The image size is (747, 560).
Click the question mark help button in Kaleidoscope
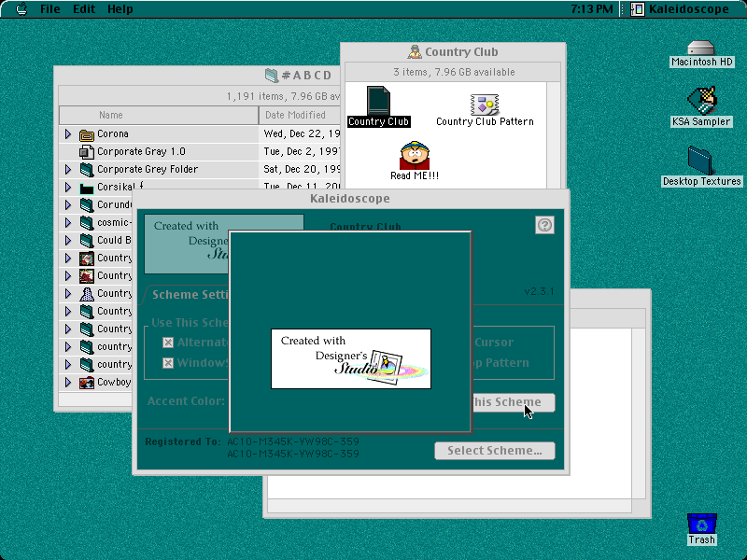click(x=544, y=225)
